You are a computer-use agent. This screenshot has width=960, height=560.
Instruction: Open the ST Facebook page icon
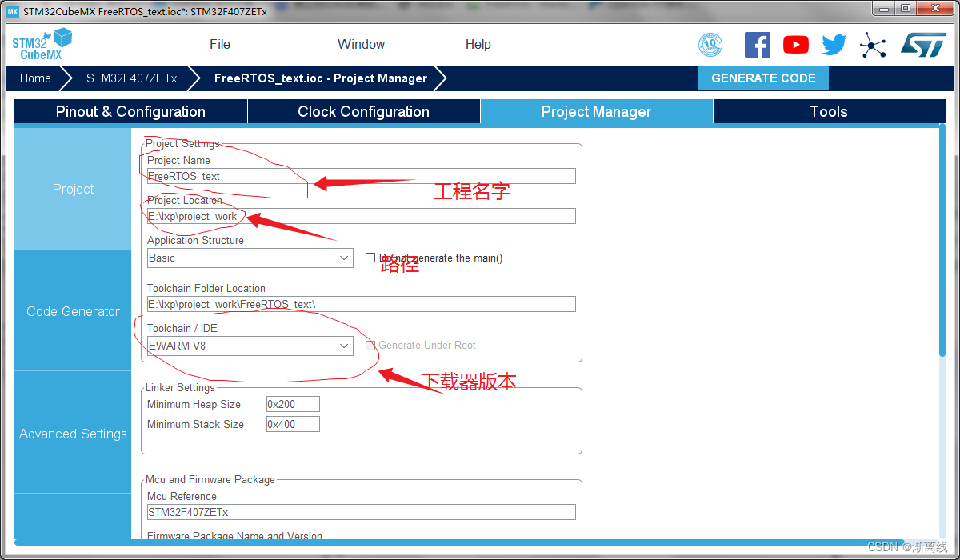[x=758, y=45]
